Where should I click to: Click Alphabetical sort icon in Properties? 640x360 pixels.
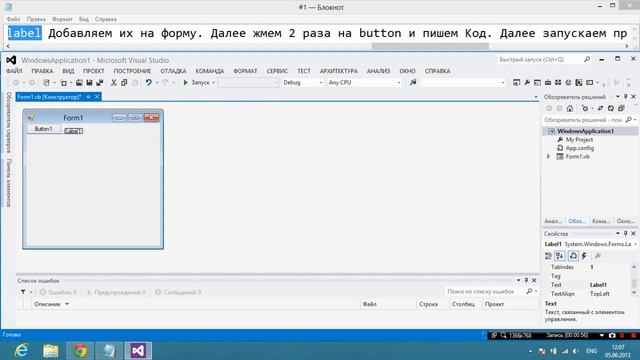[560, 256]
